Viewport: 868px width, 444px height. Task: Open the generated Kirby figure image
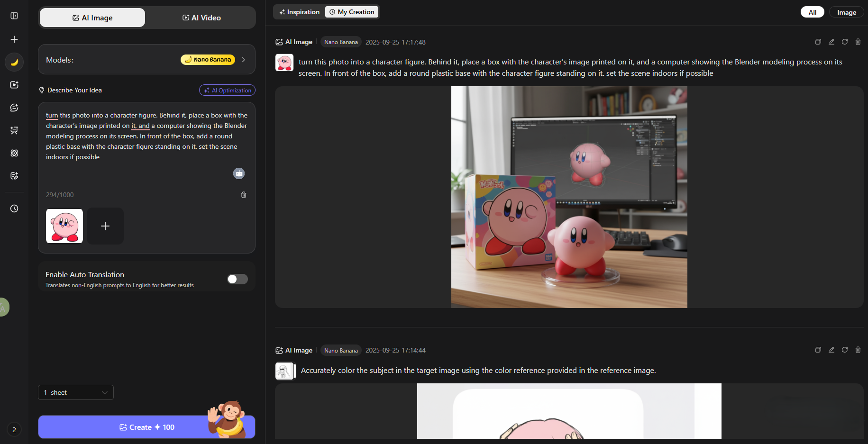coord(569,197)
